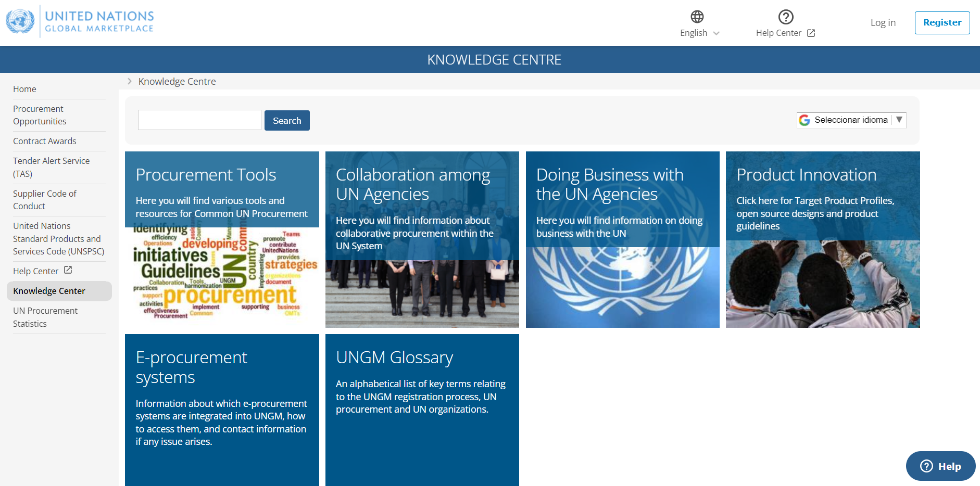The height and width of the screenshot is (486, 980).
Task: Open the Product Innovation tile
Action: (823, 239)
